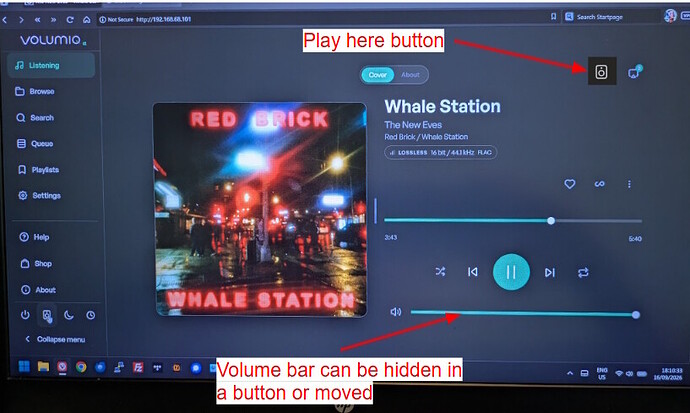Open Search in the Volumio sidebar
Viewport: 690px width, 413px height.
coord(35,118)
